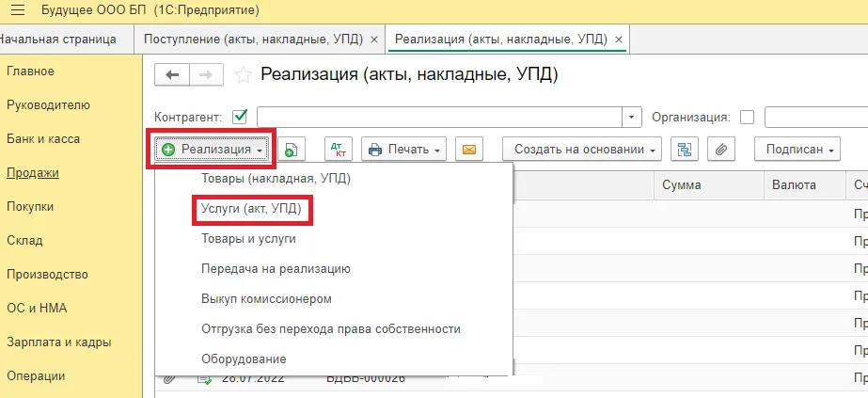This screenshot has height=398, width=868.
Task: Open Продажи section
Action: click(x=33, y=173)
